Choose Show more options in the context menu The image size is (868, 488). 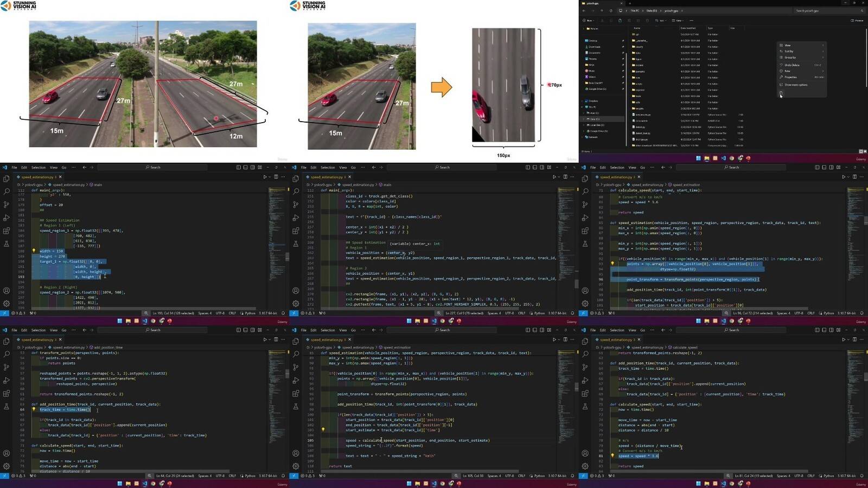[x=802, y=85]
